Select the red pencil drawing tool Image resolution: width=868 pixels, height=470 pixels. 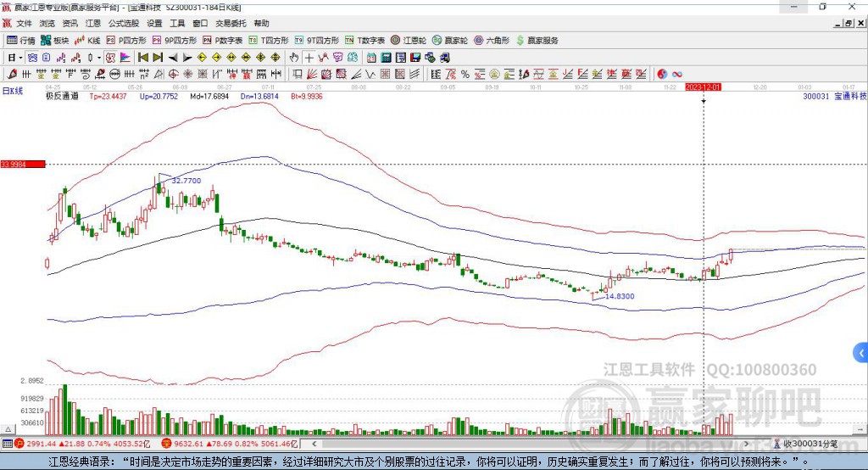pyautogui.click(x=12, y=75)
